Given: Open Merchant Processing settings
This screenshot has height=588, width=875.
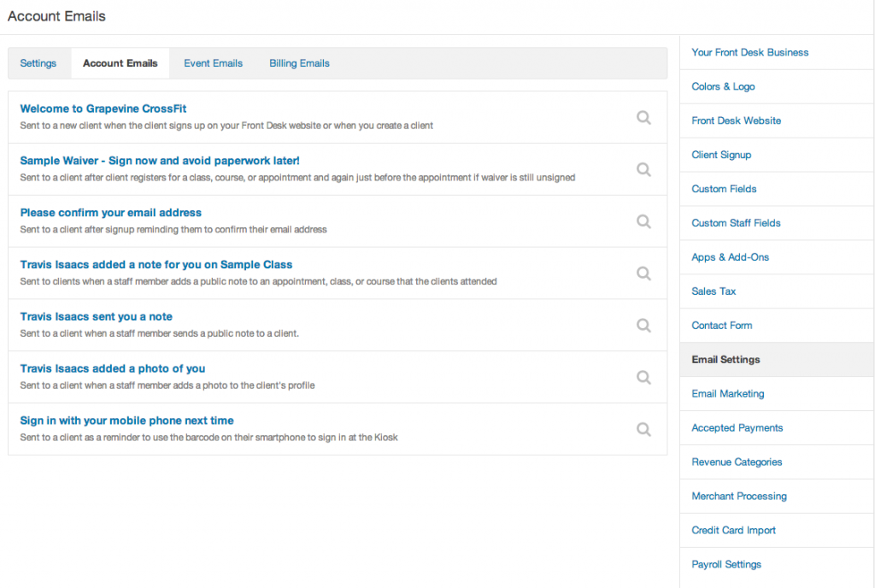Looking at the screenshot, I should point(738,496).
